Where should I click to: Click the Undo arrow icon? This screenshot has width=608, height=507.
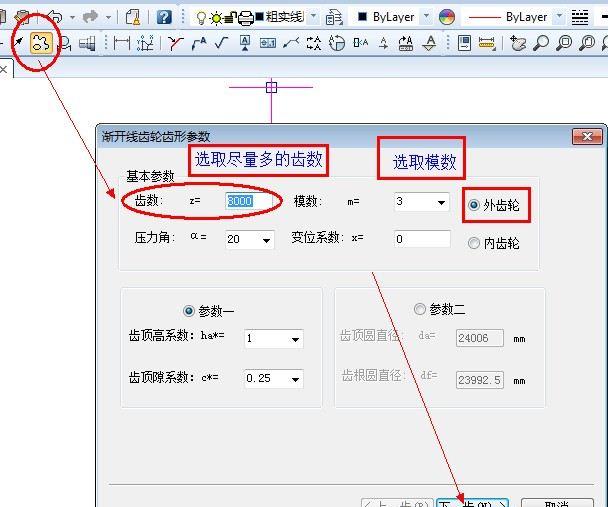click(54, 17)
